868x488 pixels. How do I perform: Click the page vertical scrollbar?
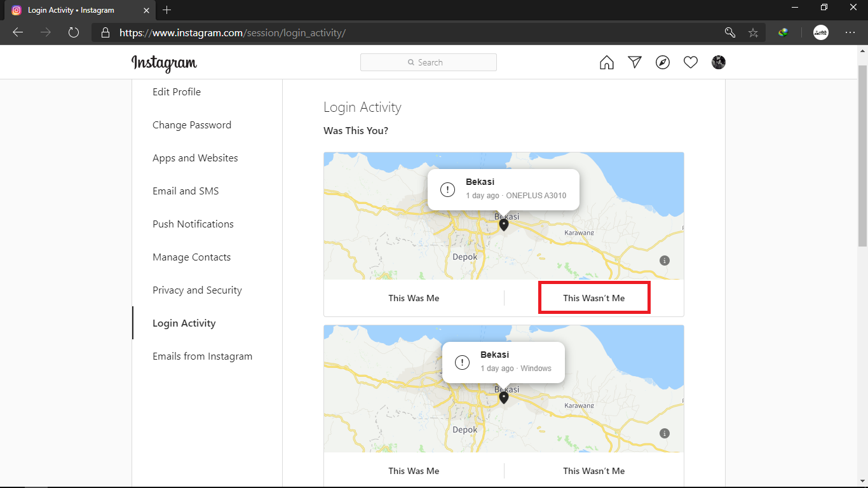pos(862,156)
